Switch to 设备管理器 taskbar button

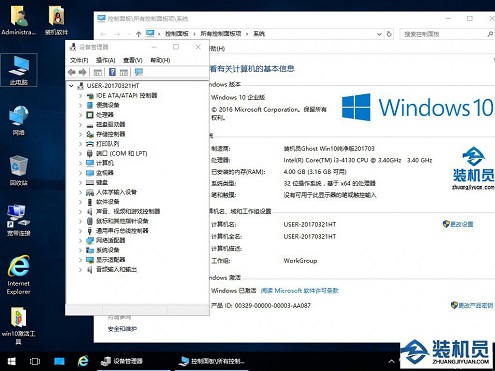[x=133, y=361]
